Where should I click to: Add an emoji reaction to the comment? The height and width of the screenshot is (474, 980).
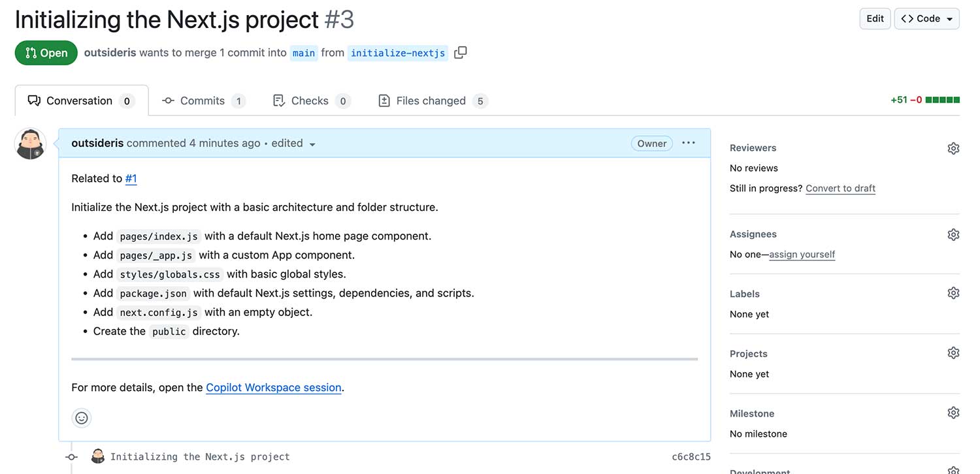82,418
